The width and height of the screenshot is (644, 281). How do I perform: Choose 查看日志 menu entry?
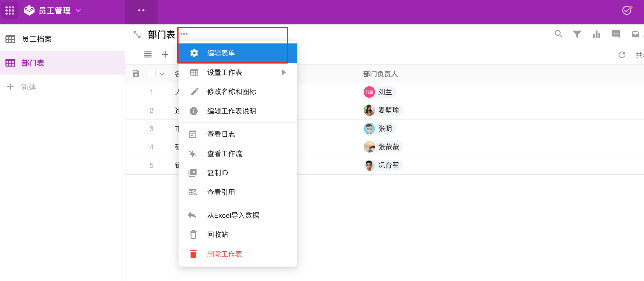pos(238,134)
